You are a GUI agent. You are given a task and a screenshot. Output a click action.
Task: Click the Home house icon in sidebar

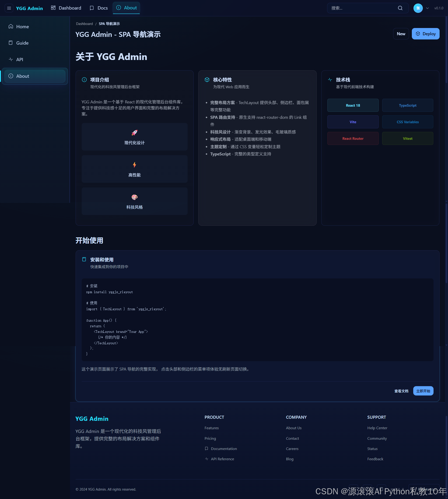click(x=11, y=26)
